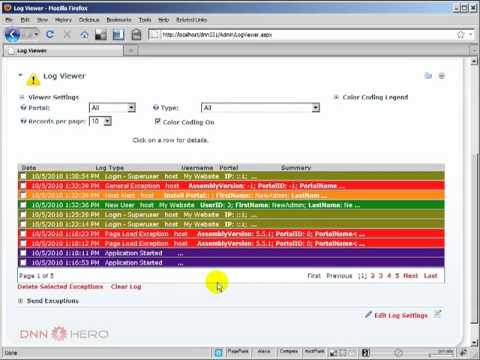Click the Stop loading X icon
This screenshot has height=360, width=480.
tap(67, 34)
